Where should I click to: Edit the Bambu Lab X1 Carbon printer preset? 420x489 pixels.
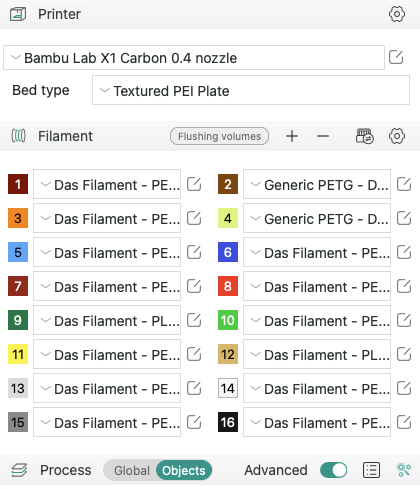tap(396, 57)
